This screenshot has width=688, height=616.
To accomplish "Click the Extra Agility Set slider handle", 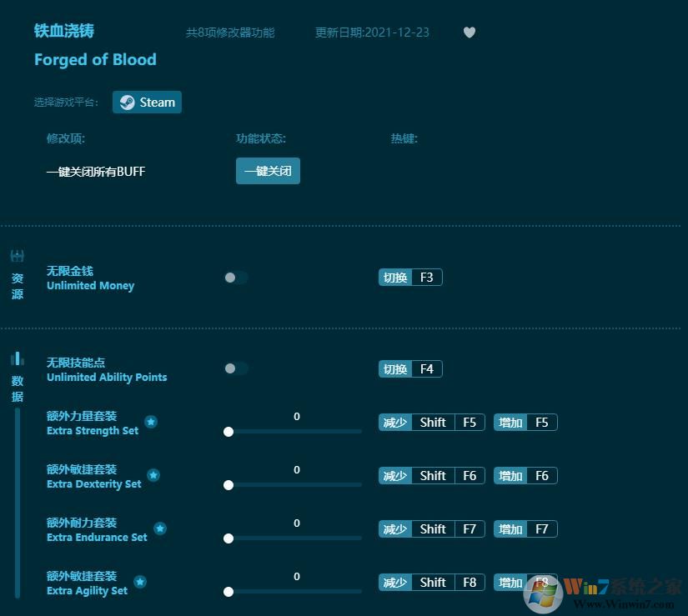I will click(228, 592).
